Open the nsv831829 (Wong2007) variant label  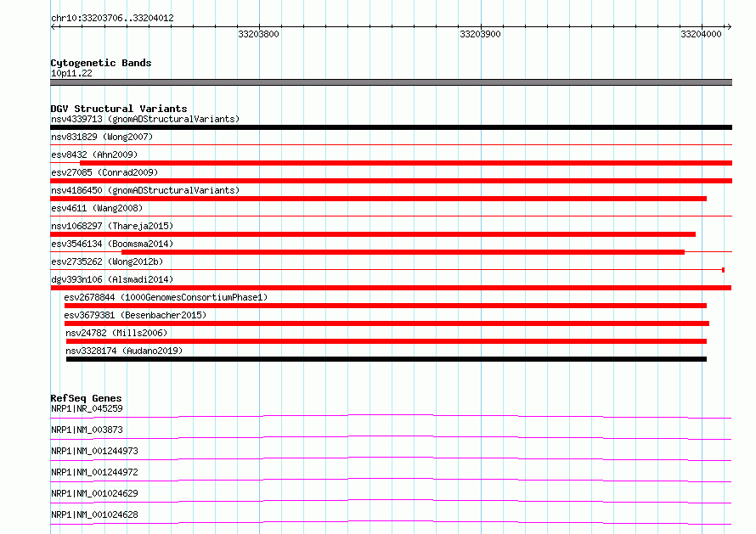102,137
